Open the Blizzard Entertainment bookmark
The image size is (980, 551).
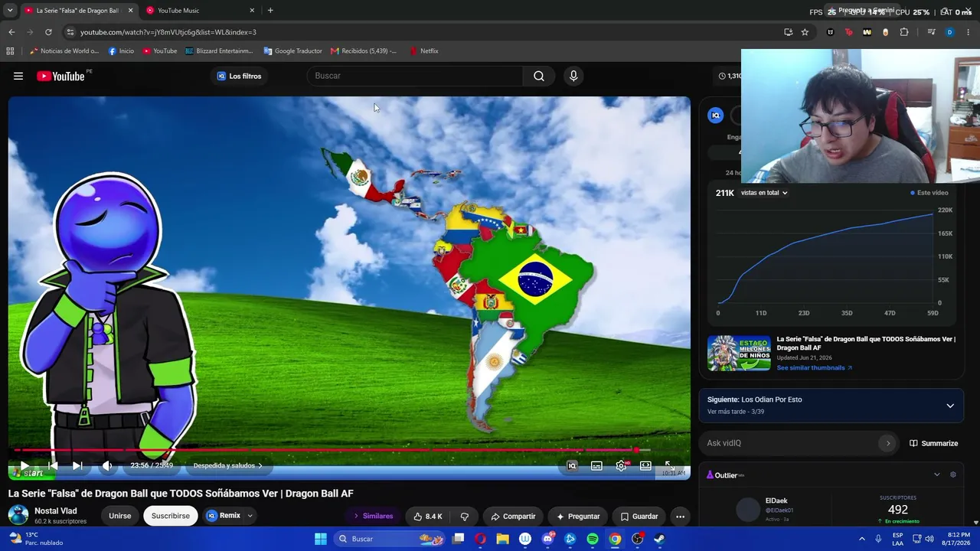click(x=219, y=51)
